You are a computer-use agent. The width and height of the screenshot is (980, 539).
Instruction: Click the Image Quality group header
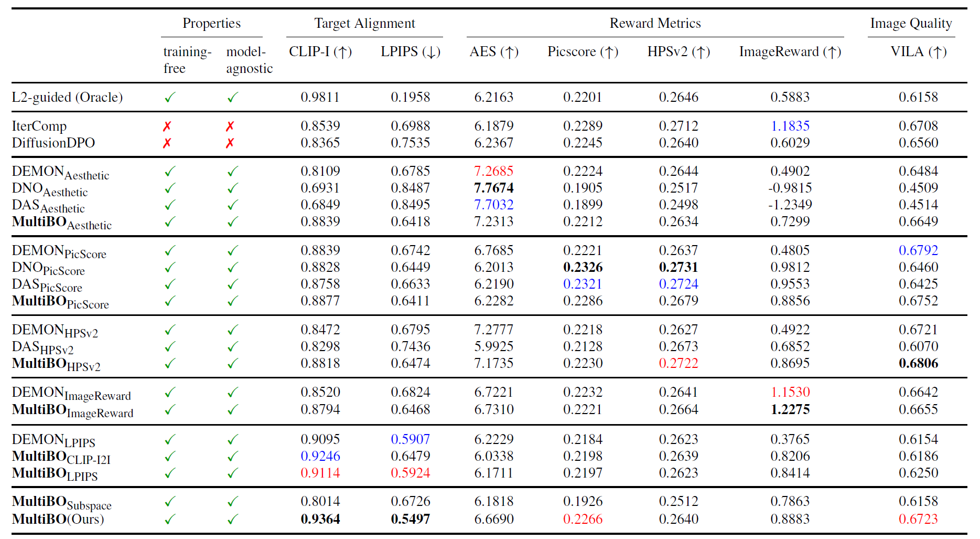[x=911, y=24]
